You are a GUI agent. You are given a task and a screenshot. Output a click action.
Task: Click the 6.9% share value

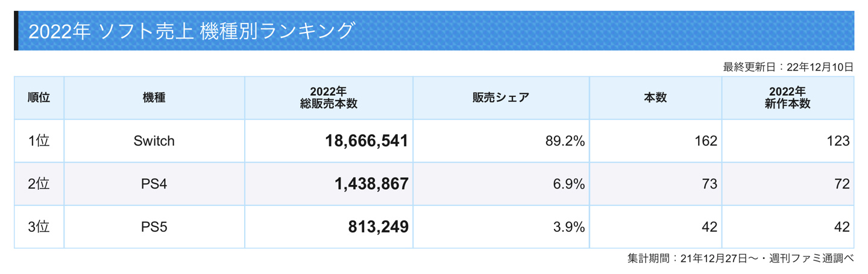click(569, 184)
